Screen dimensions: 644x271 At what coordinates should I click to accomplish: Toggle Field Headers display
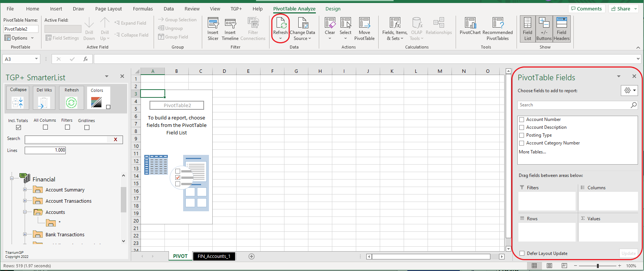point(561,29)
